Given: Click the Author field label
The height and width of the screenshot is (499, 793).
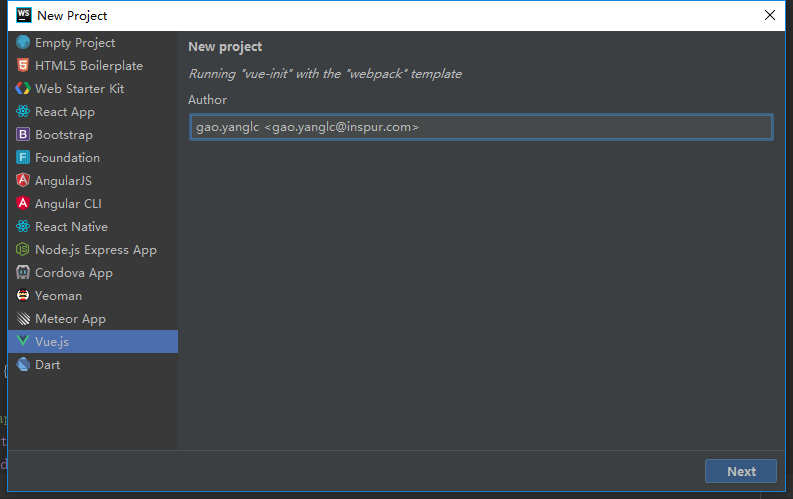Looking at the screenshot, I should [x=207, y=100].
